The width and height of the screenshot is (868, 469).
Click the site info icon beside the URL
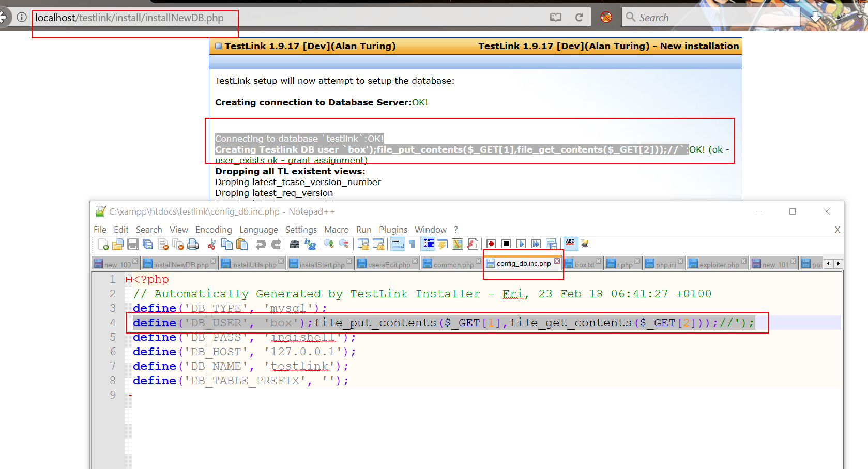point(22,17)
